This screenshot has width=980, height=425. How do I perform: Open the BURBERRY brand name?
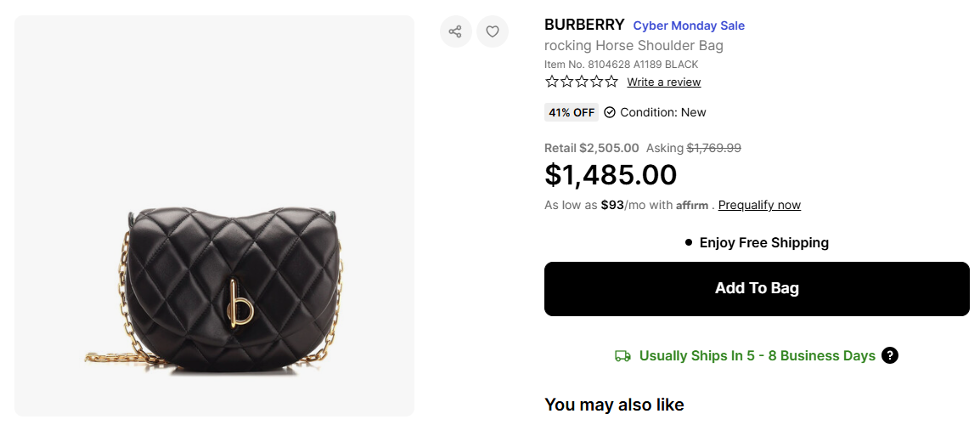[584, 25]
